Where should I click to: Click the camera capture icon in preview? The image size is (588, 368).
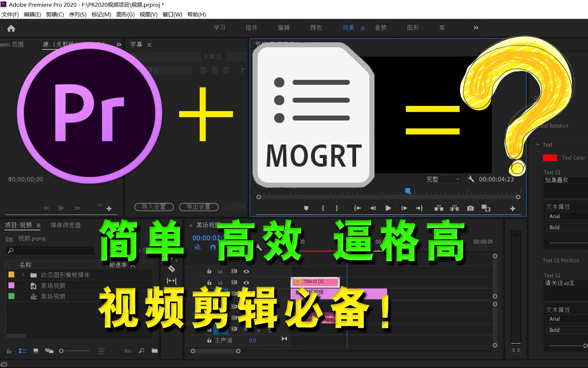click(x=471, y=208)
